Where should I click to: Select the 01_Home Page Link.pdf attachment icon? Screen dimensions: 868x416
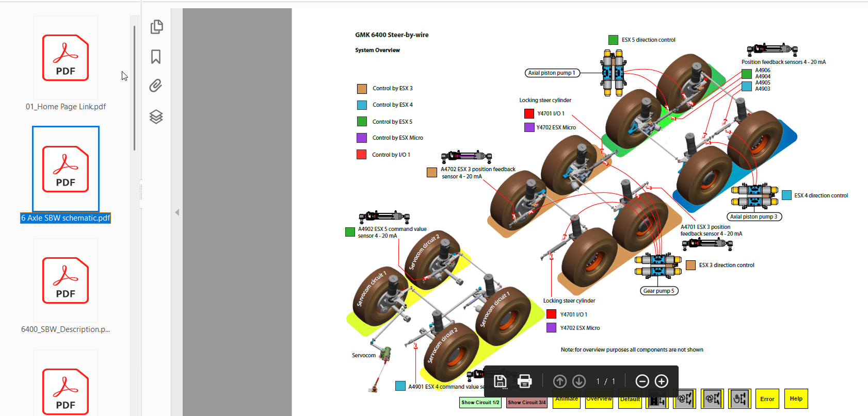tap(66, 58)
